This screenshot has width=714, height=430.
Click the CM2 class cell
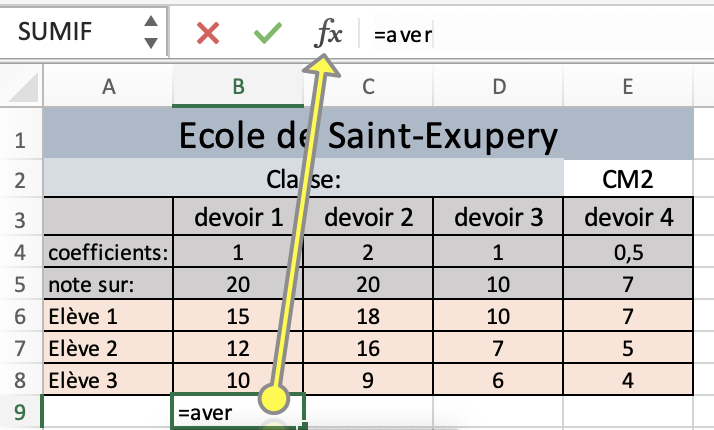[628, 178]
